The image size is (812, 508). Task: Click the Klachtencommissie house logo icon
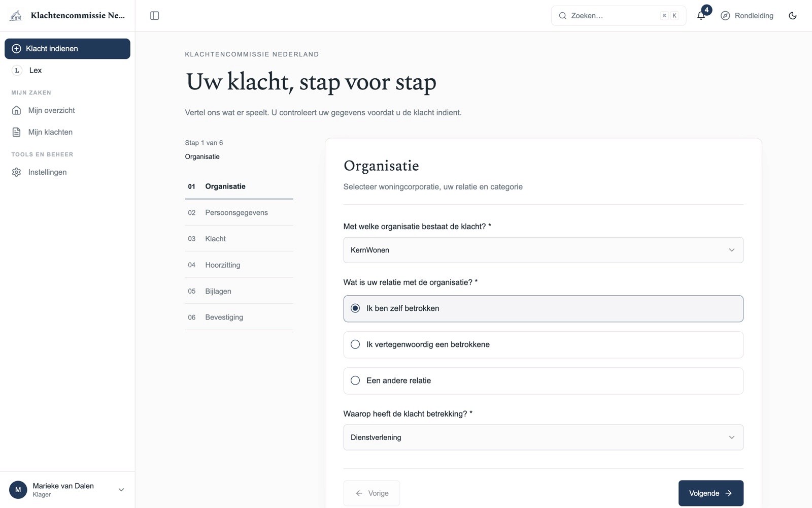(16, 16)
